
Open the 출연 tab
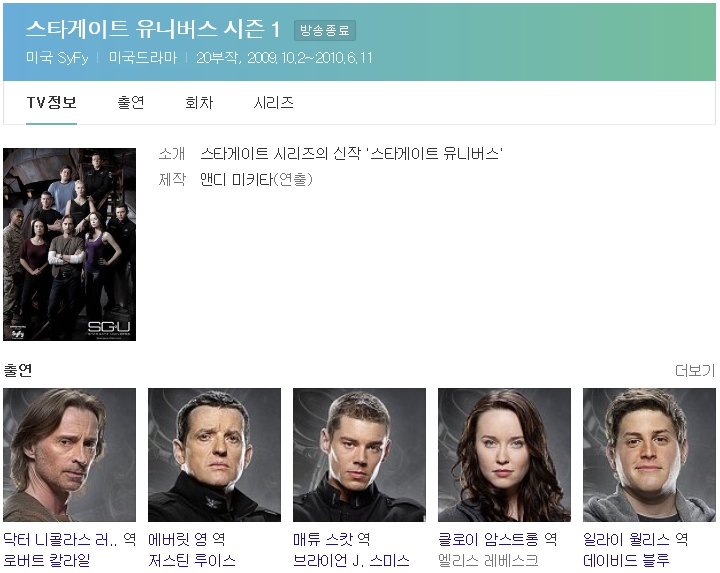[130, 103]
